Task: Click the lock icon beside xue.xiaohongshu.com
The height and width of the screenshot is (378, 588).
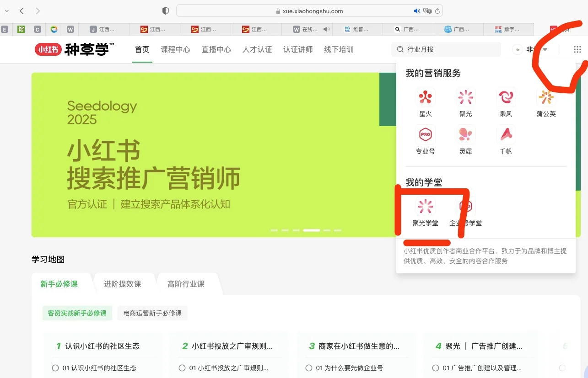Action: pos(278,11)
